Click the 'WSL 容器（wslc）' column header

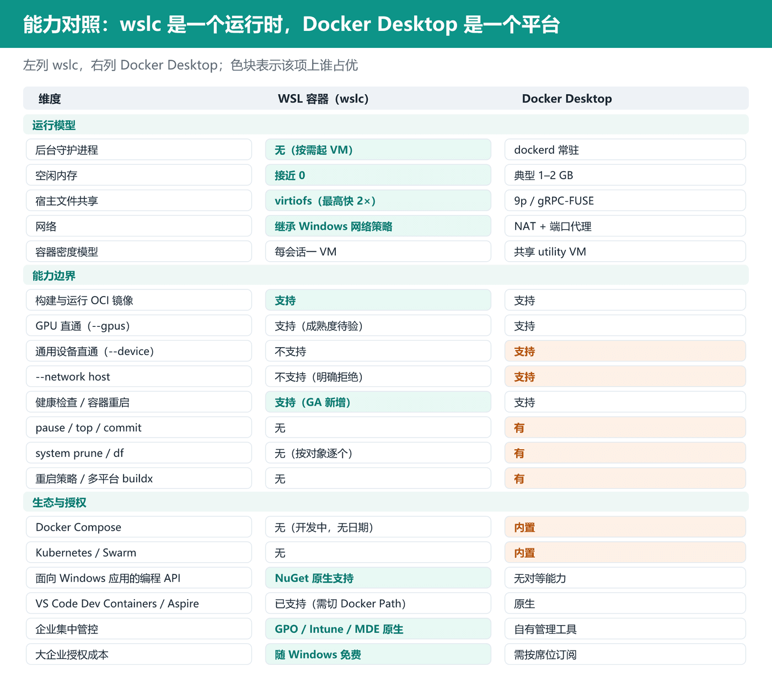tap(323, 99)
